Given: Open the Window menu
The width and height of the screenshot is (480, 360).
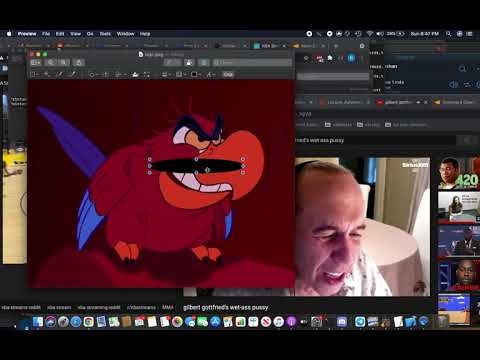Looking at the screenshot, I should point(125,34).
